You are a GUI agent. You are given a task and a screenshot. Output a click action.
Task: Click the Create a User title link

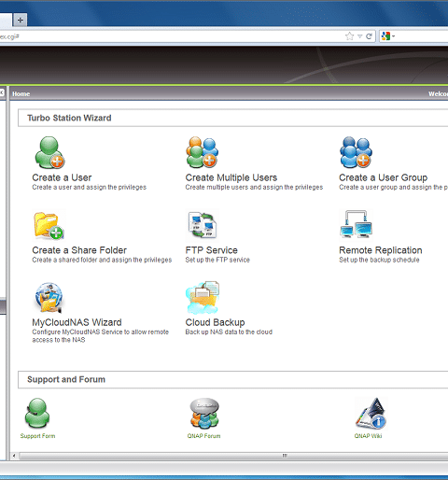[x=62, y=177]
